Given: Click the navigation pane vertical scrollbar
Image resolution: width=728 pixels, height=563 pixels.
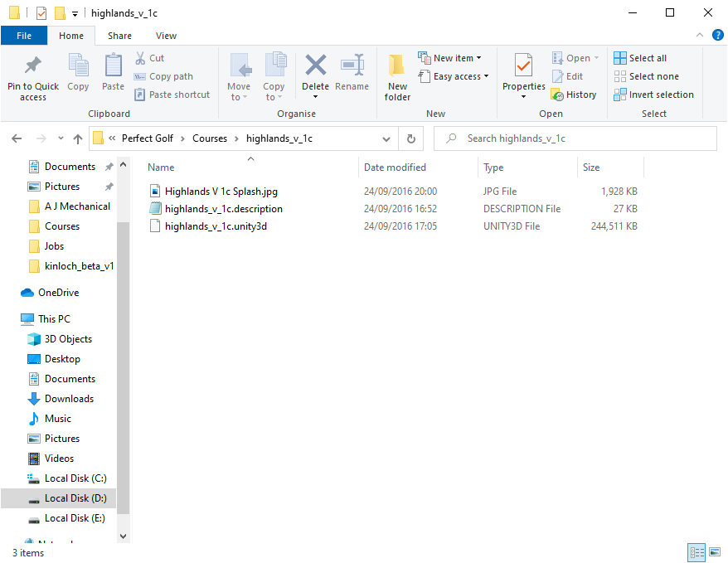Looking at the screenshot, I should [x=124, y=332].
